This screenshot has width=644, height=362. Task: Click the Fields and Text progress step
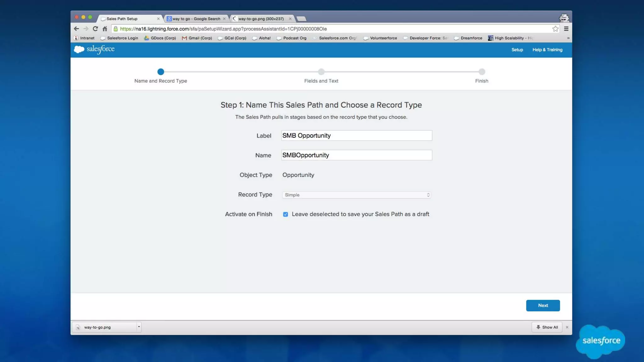coord(321,72)
